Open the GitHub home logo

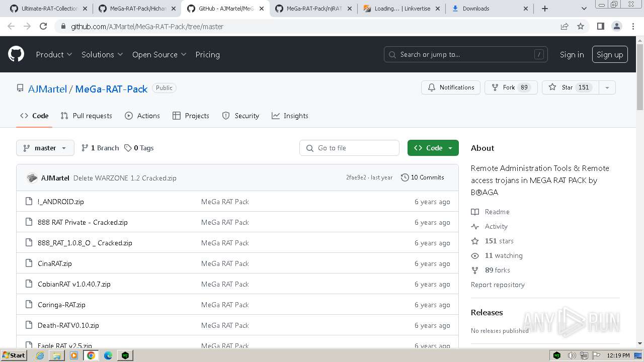pyautogui.click(x=16, y=54)
